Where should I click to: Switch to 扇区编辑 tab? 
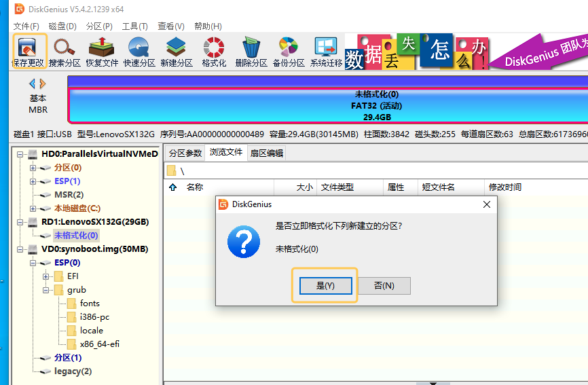[267, 153]
